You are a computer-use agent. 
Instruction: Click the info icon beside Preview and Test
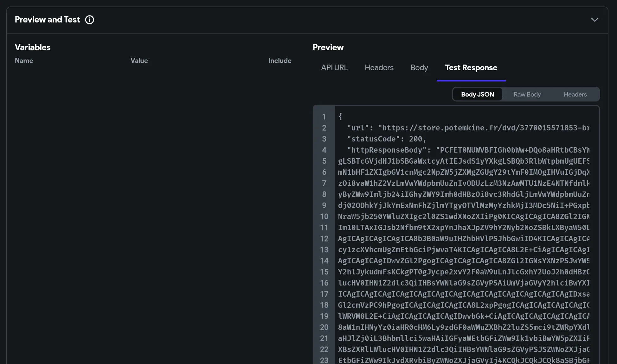[x=89, y=20]
